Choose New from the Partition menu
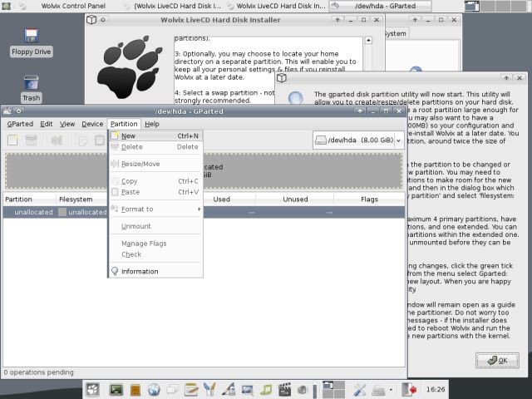Image resolution: width=532 pixels, height=399 pixels. tap(129, 136)
